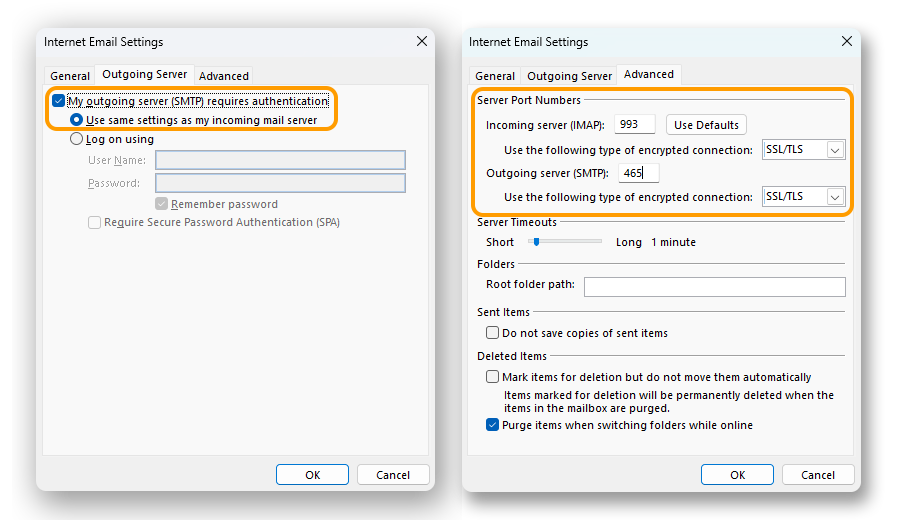Select the 'Log on using' radio option

coord(76,140)
